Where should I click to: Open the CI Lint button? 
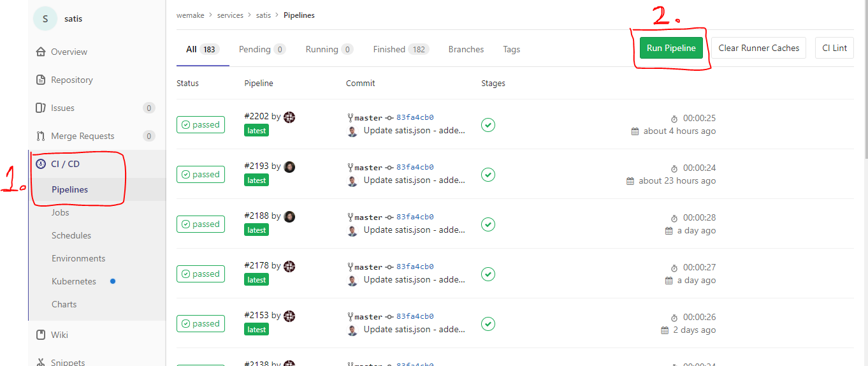click(x=834, y=48)
